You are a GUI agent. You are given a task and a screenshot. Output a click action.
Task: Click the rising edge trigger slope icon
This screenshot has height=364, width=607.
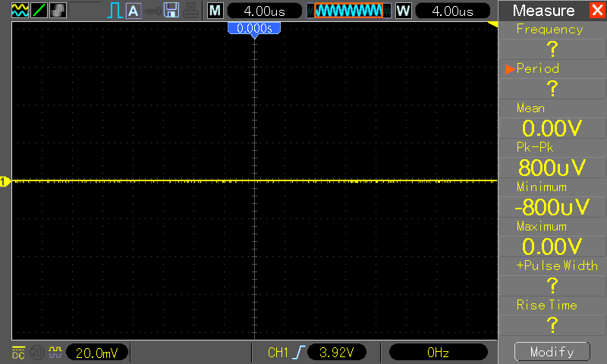(298, 353)
